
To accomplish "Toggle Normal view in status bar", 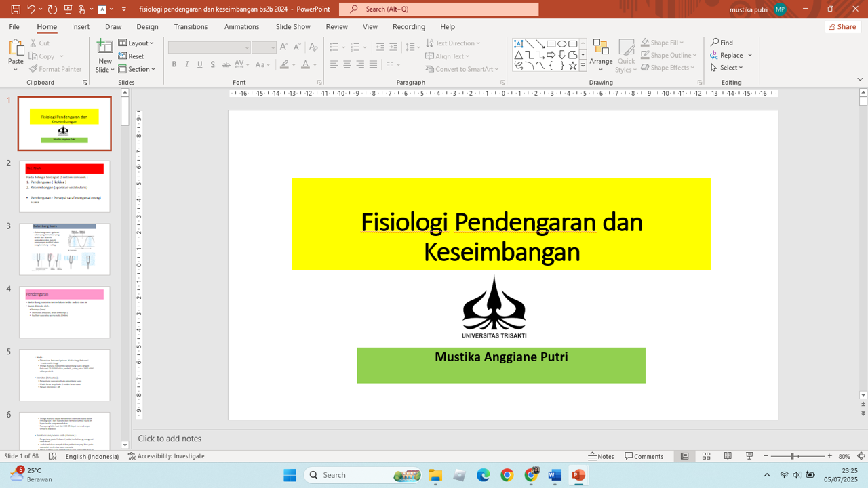I will click(x=684, y=456).
